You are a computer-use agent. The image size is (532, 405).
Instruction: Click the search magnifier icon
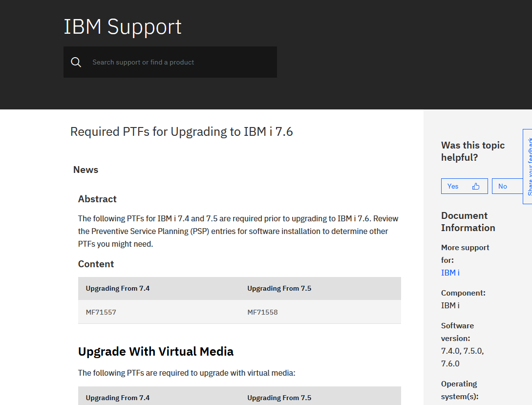pos(76,62)
